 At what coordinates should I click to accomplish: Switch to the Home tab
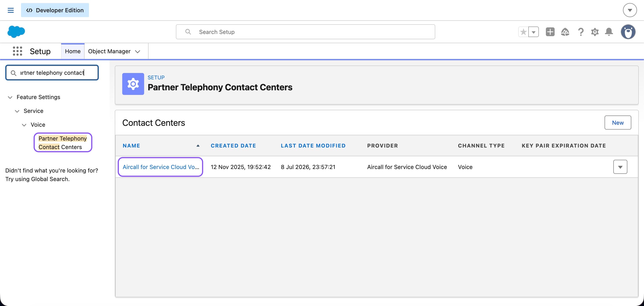point(73,51)
